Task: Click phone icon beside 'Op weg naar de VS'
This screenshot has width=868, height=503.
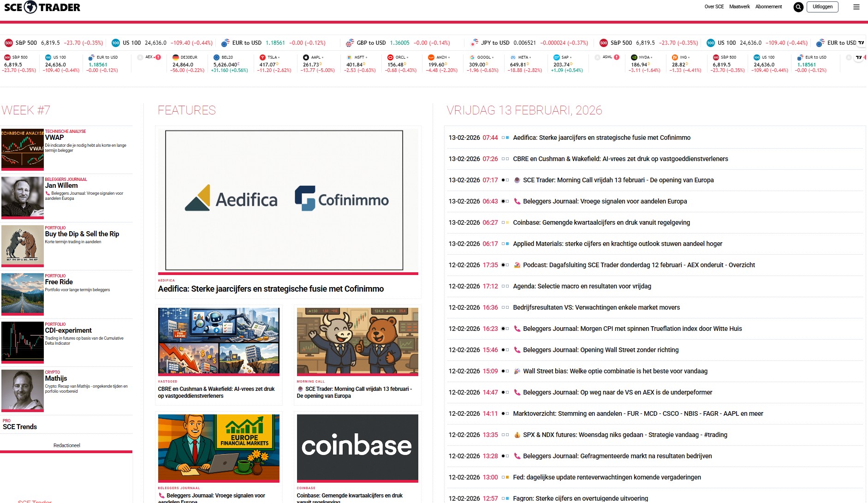Action: (517, 392)
